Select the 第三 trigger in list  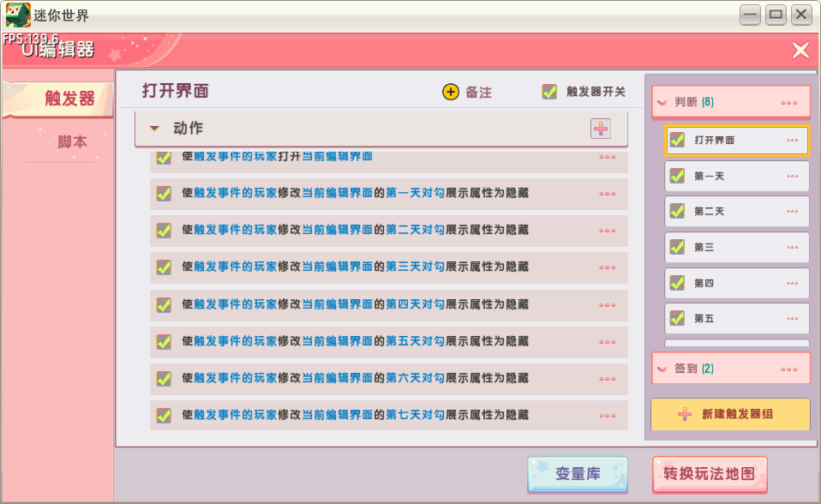coord(737,247)
